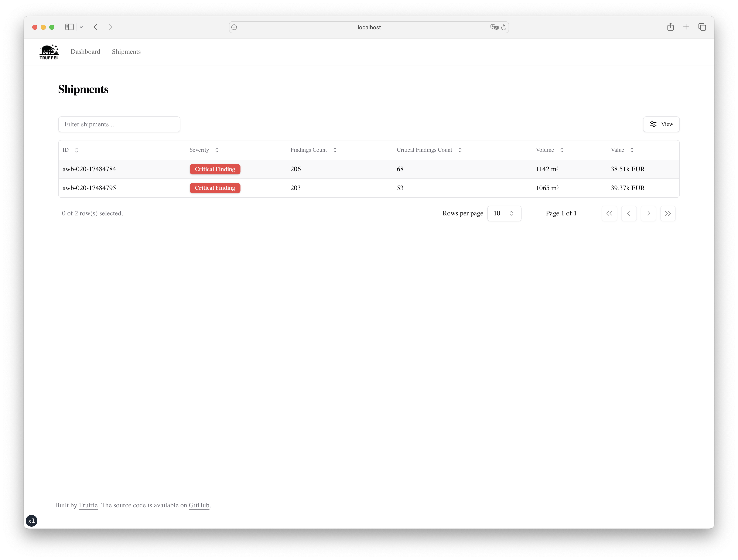Sort by Critical Findings Count header
The height and width of the screenshot is (560, 738).
click(x=429, y=150)
